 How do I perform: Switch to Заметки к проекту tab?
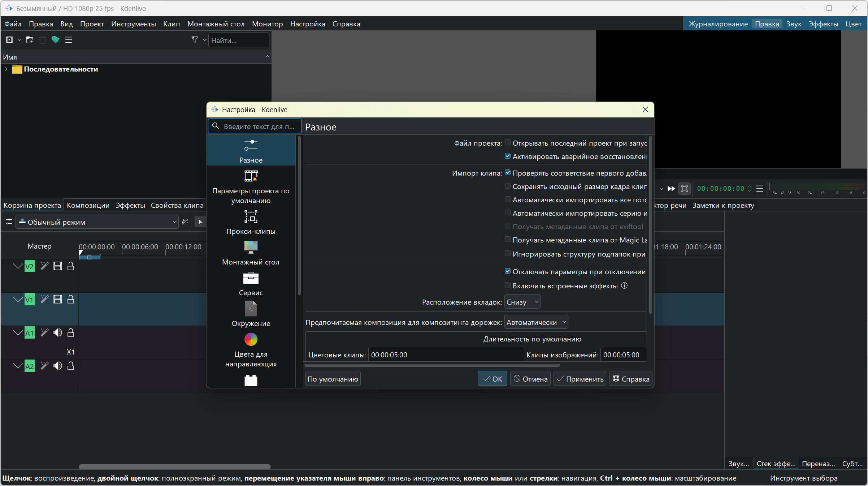723,205
